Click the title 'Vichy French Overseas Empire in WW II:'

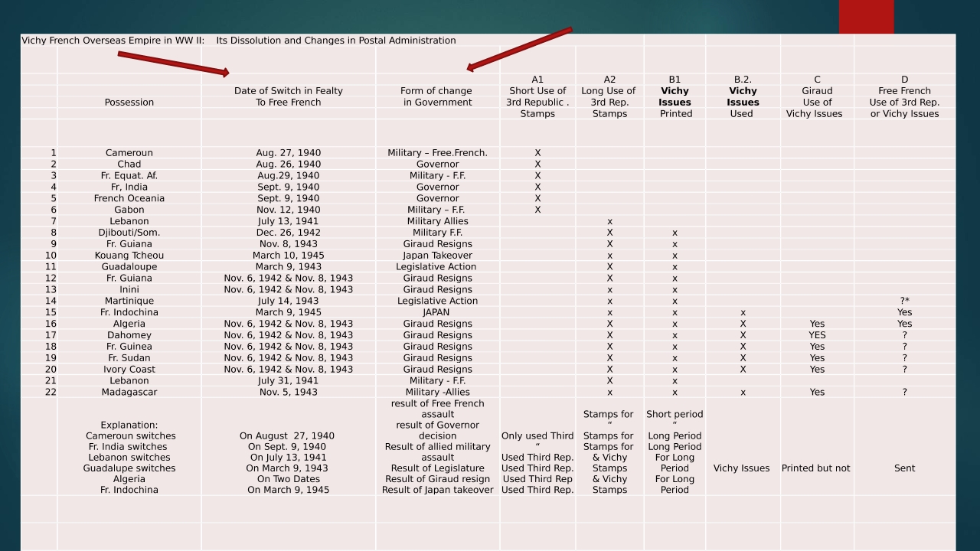click(113, 41)
